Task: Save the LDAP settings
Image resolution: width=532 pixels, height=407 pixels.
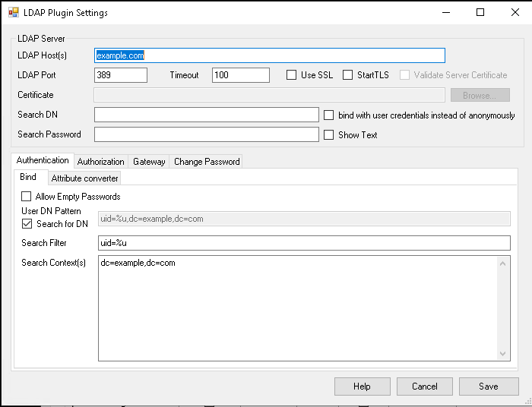Action: coord(488,386)
